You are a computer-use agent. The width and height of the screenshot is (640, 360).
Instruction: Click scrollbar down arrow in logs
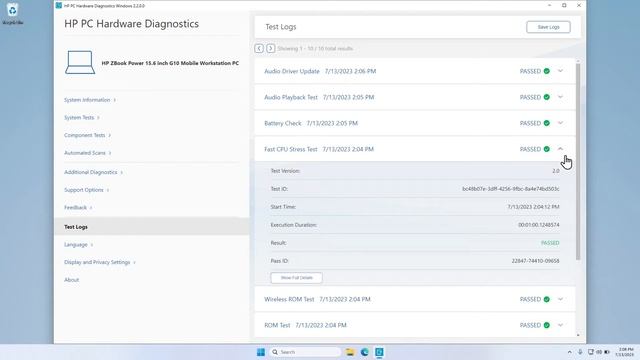click(578, 335)
